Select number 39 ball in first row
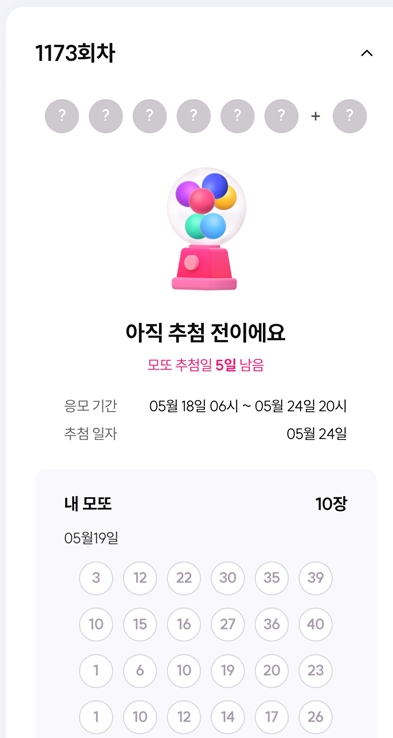 (x=315, y=578)
